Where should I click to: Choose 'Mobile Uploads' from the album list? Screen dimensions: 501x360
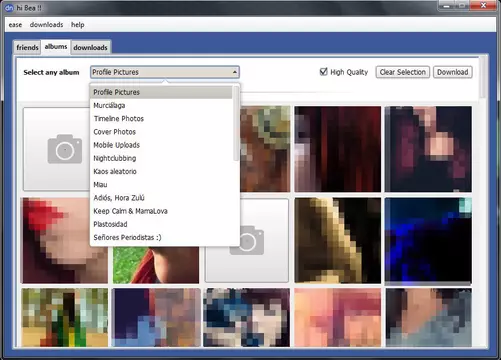coord(161,145)
